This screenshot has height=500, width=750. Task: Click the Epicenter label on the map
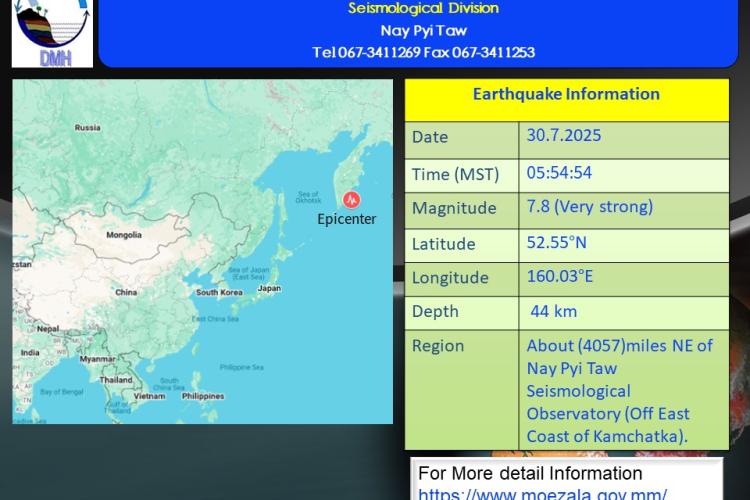tap(346, 219)
